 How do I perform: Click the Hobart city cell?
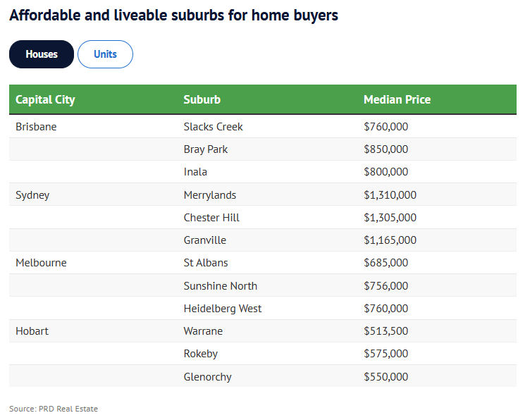click(x=32, y=331)
